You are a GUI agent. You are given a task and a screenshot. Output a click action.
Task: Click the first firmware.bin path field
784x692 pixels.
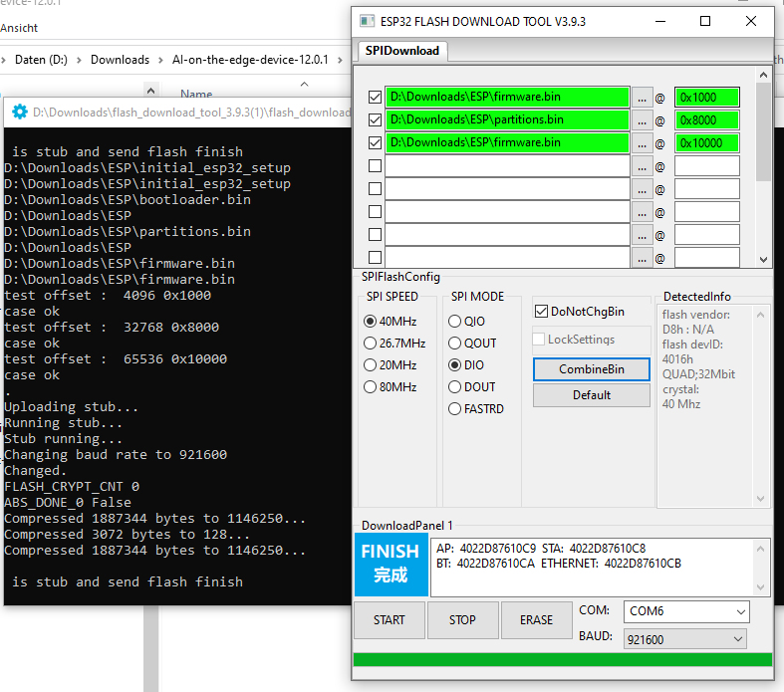(507, 97)
